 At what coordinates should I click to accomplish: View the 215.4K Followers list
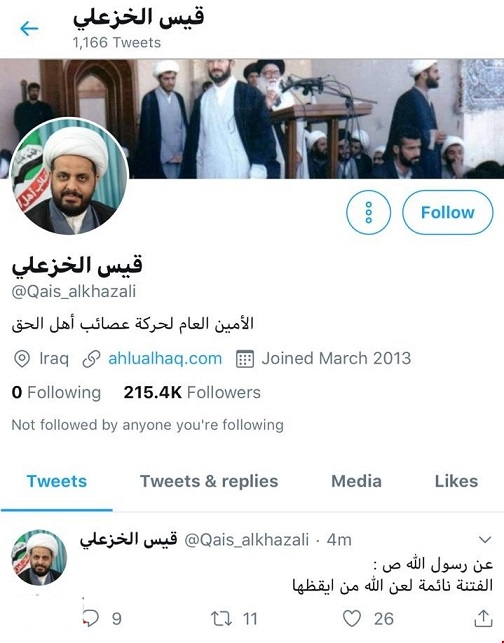(x=192, y=392)
